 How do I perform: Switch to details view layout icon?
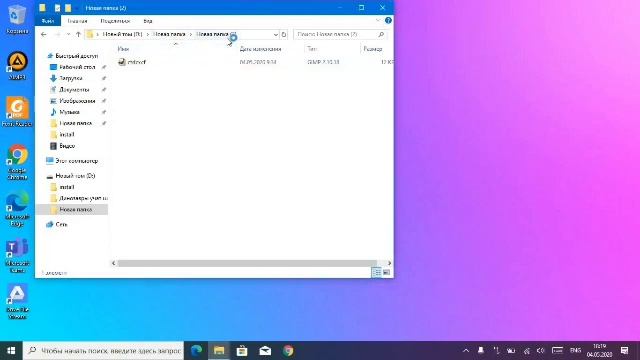[x=376, y=272]
